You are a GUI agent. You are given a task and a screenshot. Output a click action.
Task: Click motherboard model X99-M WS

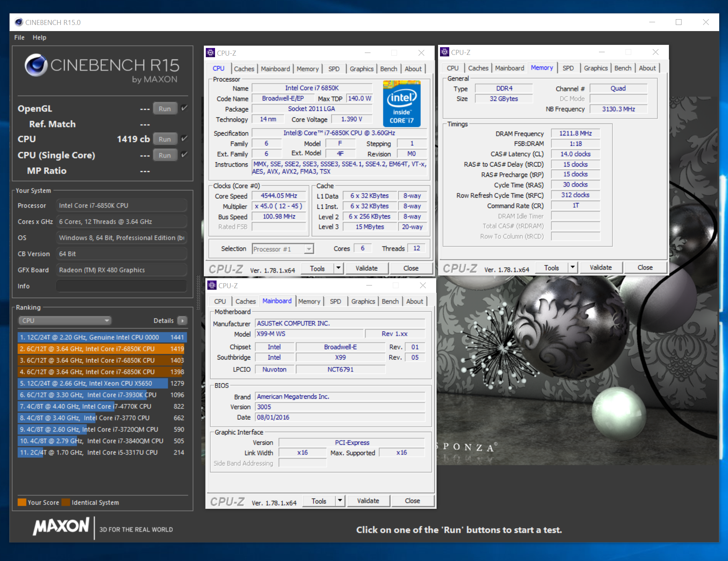click(x=309, y=334)
